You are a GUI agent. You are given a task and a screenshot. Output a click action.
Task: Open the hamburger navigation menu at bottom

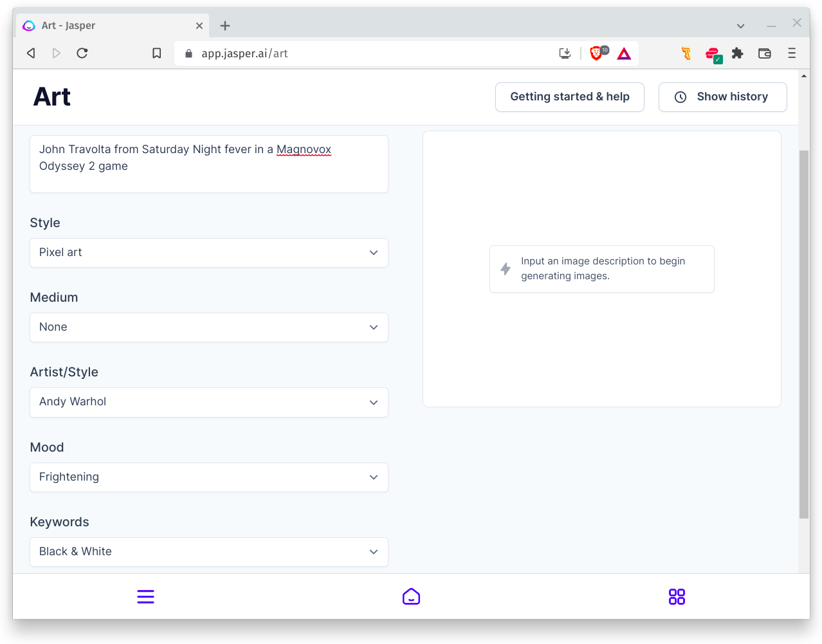[146, 597]
